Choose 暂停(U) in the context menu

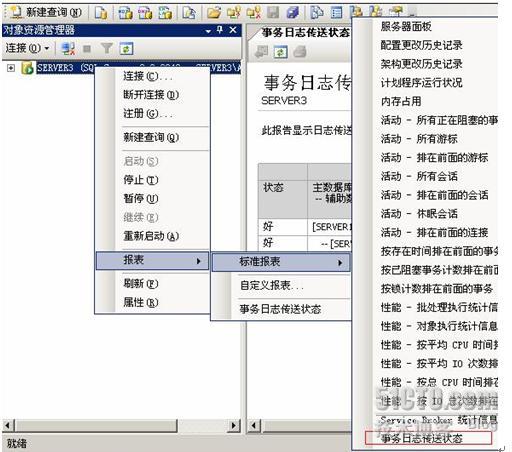153,199
